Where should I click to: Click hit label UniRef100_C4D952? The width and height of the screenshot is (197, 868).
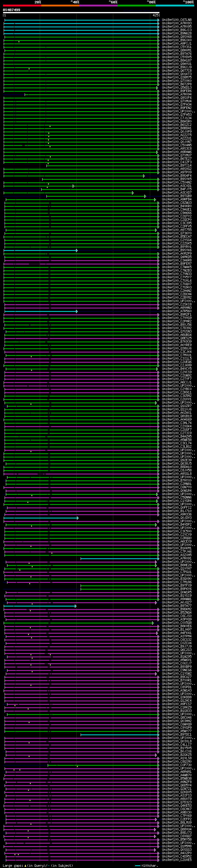[177, 857]
